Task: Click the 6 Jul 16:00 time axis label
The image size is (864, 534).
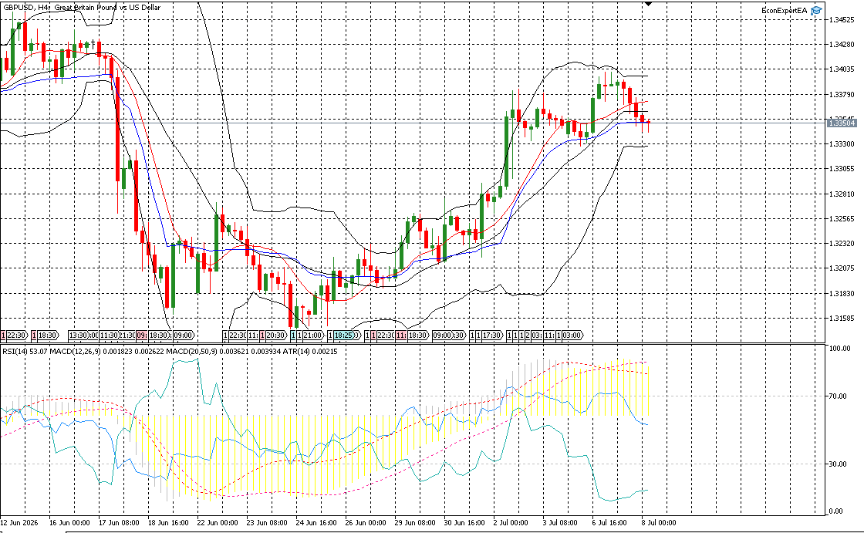Action: [x=609, y=522]
